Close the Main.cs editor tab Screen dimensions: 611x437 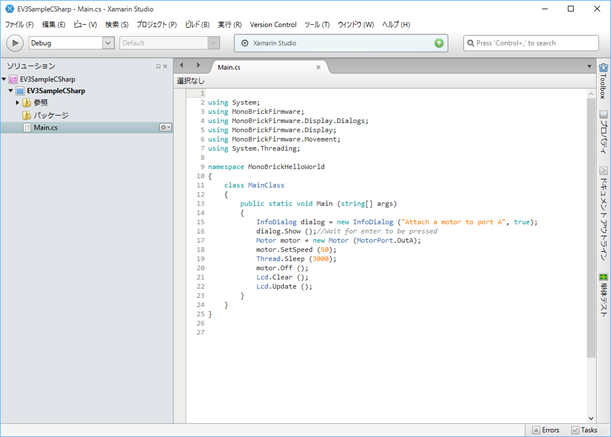[319, 67]
